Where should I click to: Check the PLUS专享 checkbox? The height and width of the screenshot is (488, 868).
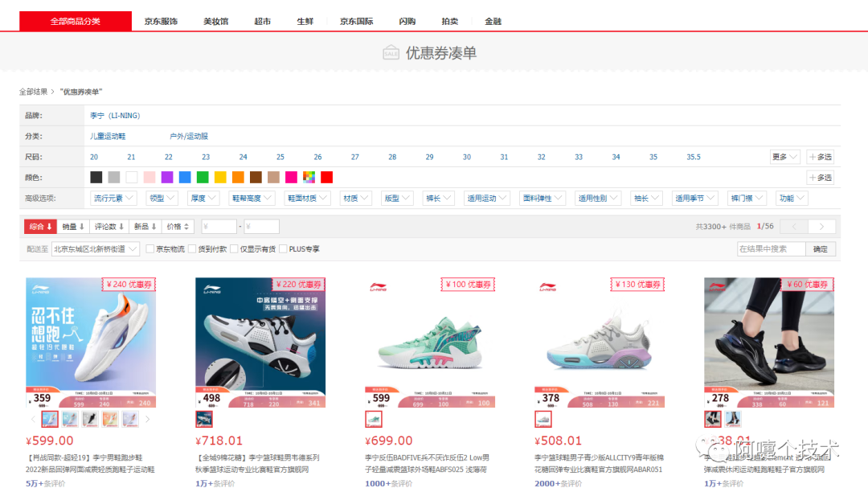click(x=283, y=249)
